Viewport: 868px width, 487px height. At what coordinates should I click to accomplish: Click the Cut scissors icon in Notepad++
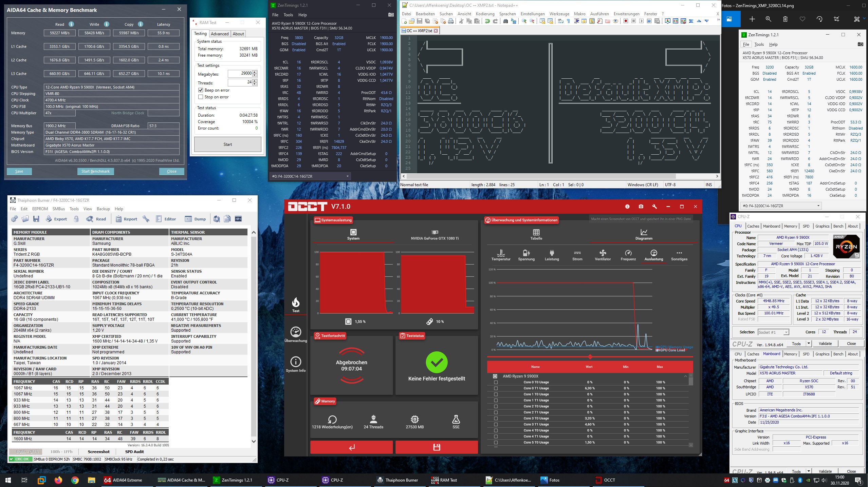(461, 21)
